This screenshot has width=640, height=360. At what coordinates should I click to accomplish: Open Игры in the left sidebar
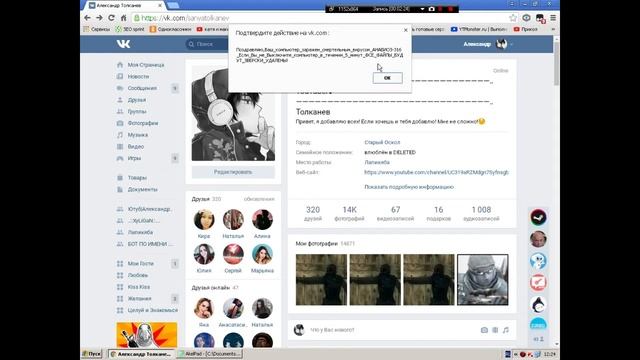134,158
